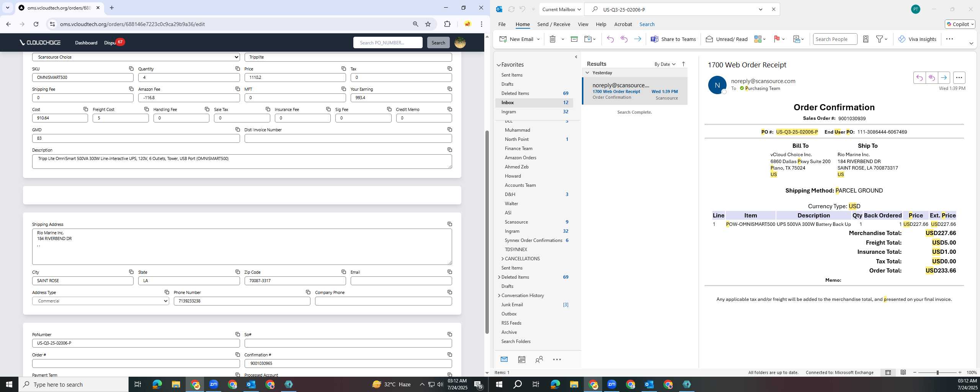Open Current Mailbox scope dropdown

(562, 9)
